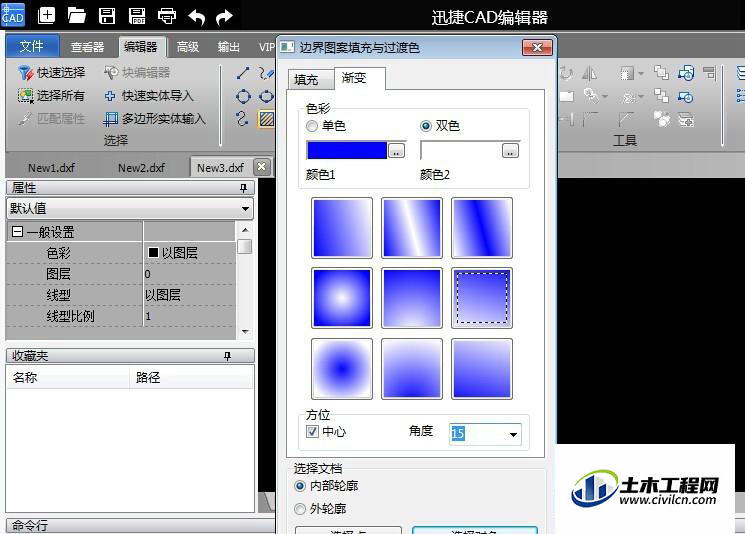Select the circle drawing tool

243,96
